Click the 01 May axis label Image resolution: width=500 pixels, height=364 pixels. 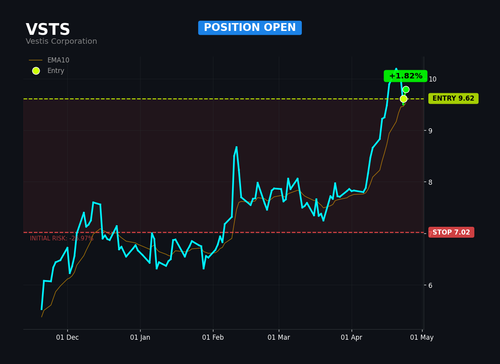422,337
